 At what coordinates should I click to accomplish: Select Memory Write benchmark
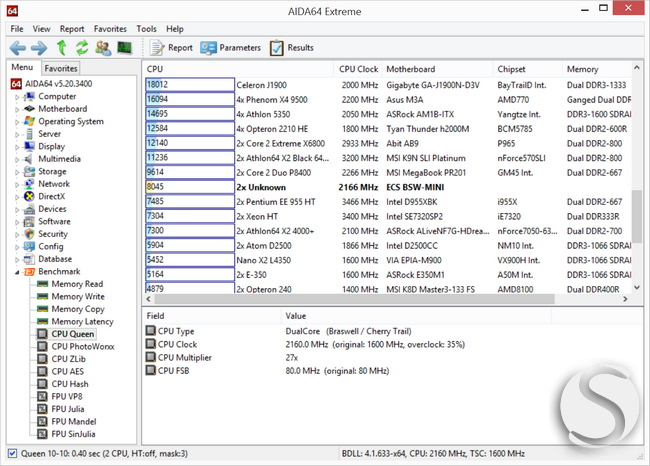[x=78, y=296]
